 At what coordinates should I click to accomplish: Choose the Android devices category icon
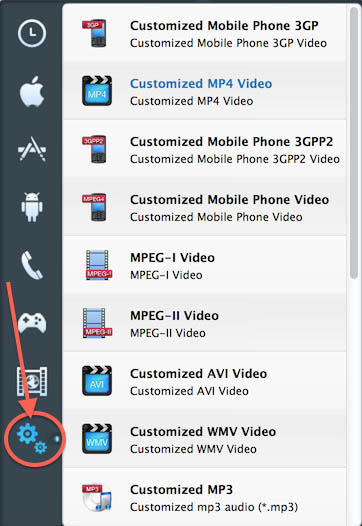click(x=32, y=207)
